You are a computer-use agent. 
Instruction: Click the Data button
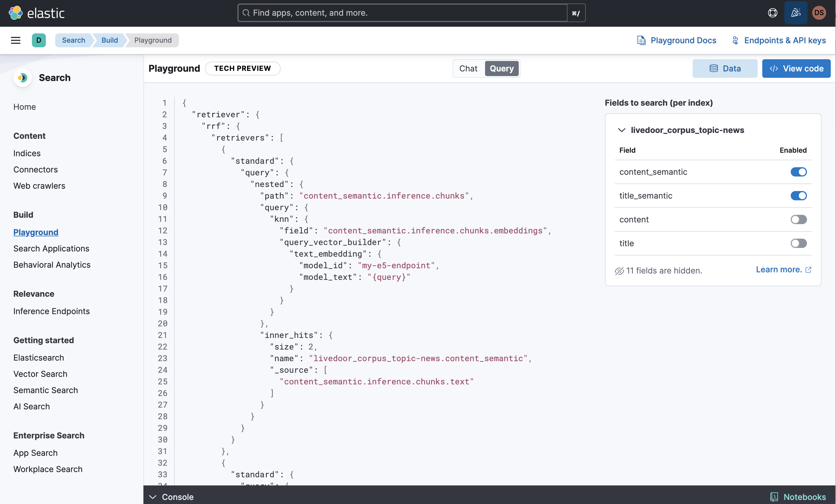coord(725,69)
